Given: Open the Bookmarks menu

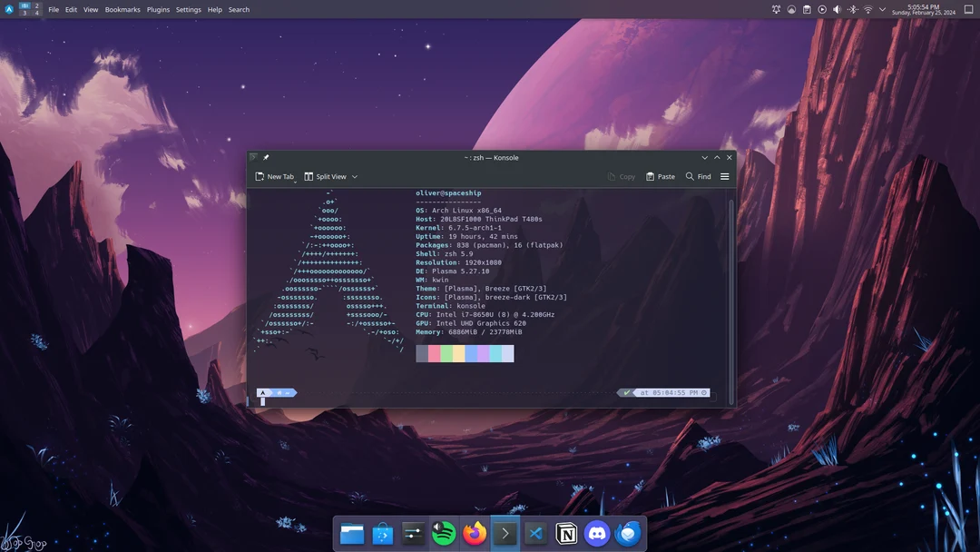Looking at the screenshot, I should (122, 9).
